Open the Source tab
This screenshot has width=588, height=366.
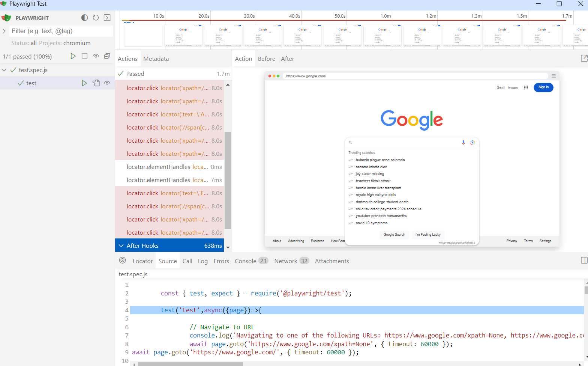168,261
